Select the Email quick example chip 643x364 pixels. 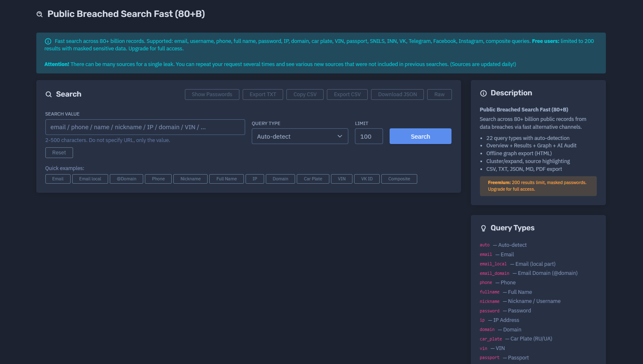[x=58, y=179]
